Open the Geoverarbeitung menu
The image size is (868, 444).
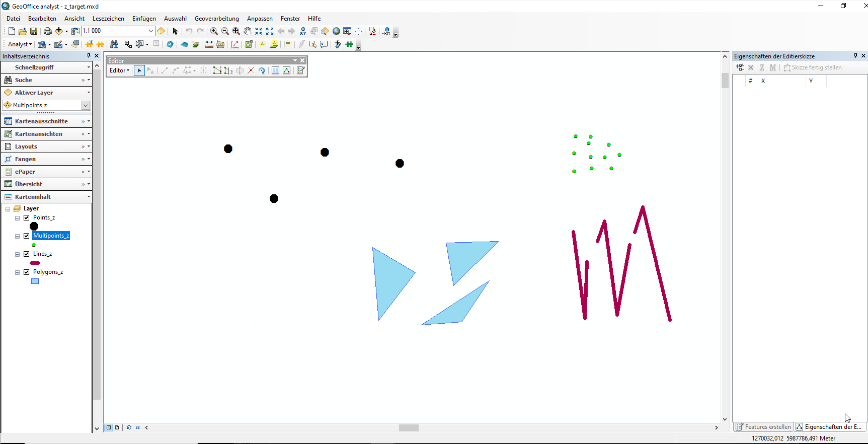216,19
